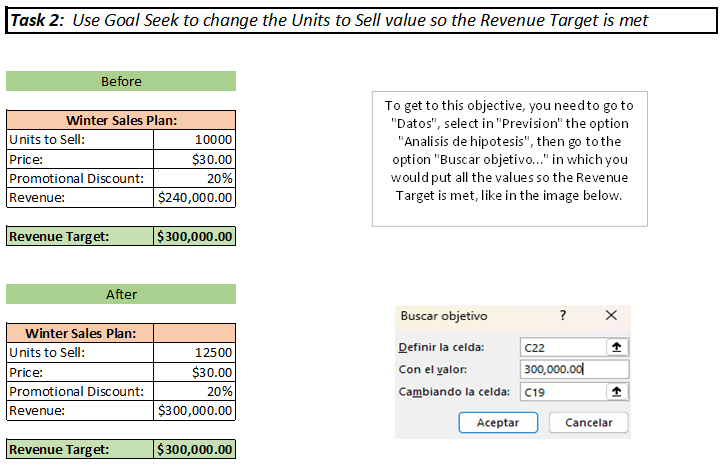723x476 pixels.
Task: Select the Before Revenue Target value $300,000.00
Action: (194, 236)
